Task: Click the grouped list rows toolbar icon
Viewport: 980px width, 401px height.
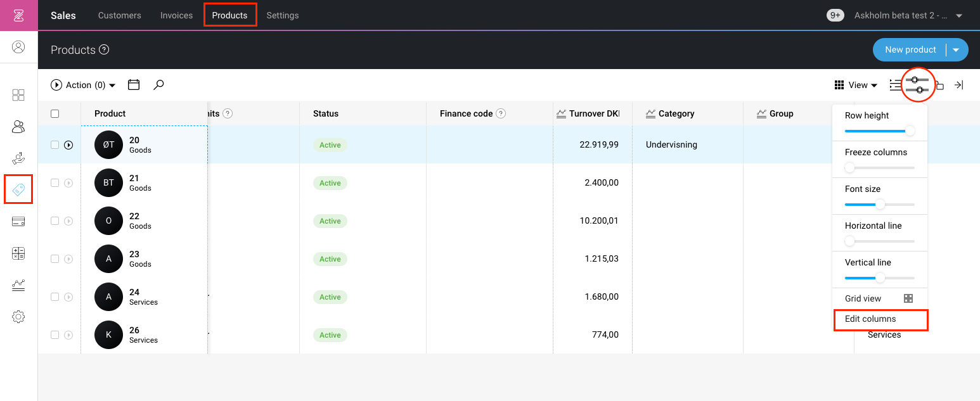Action: 894,85
